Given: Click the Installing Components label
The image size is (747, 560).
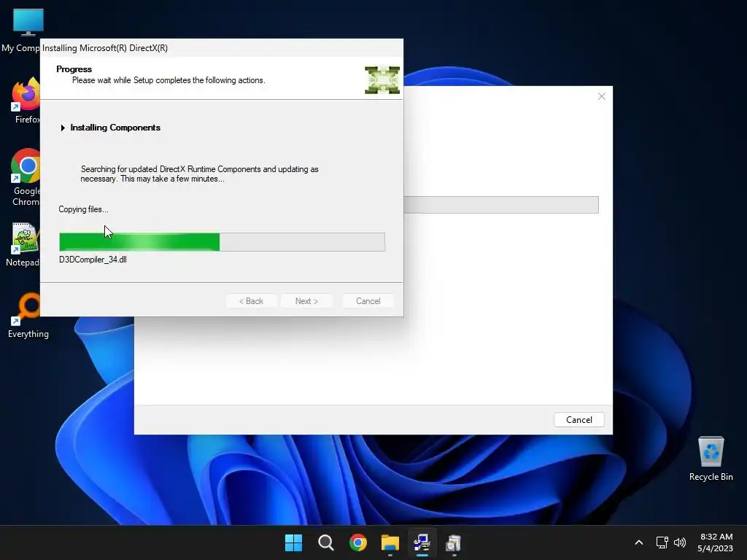Looking at the screenshot, I should click(x=115, y=128).
